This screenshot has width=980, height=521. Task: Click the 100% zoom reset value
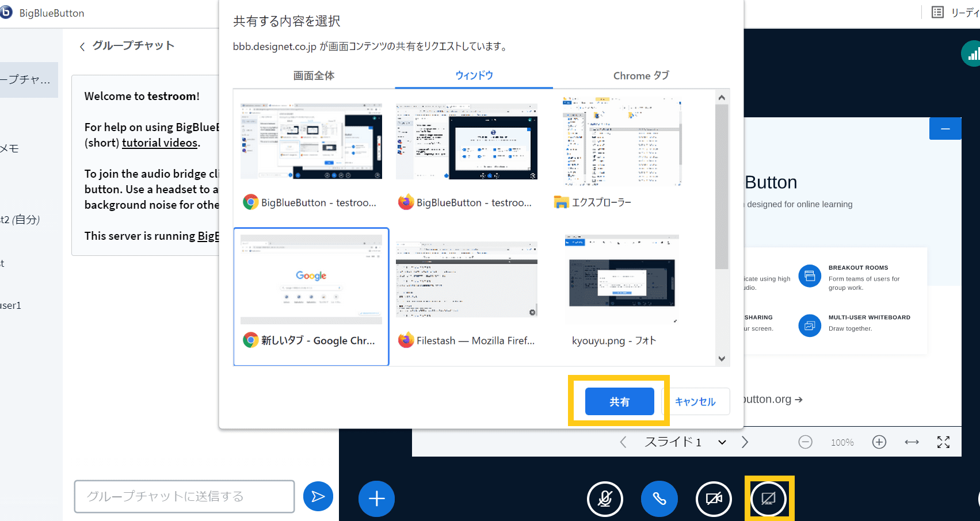click(x=842, y=443)
